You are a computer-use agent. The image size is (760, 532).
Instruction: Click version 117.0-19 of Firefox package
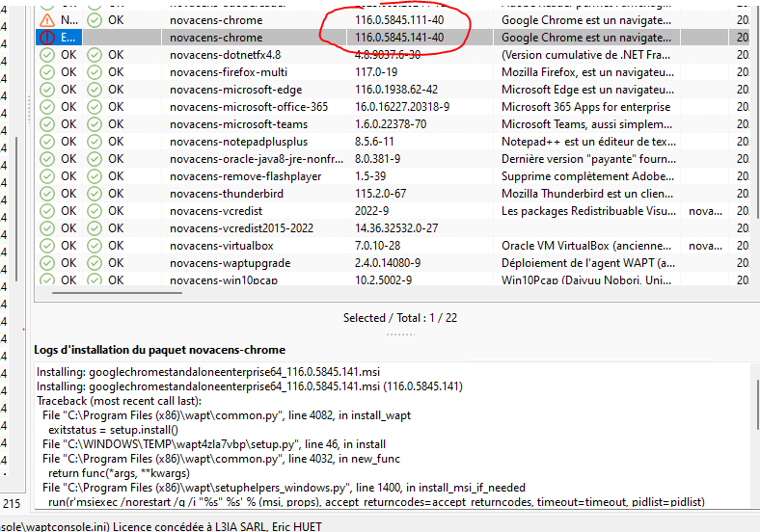click(x=376, y=72)
